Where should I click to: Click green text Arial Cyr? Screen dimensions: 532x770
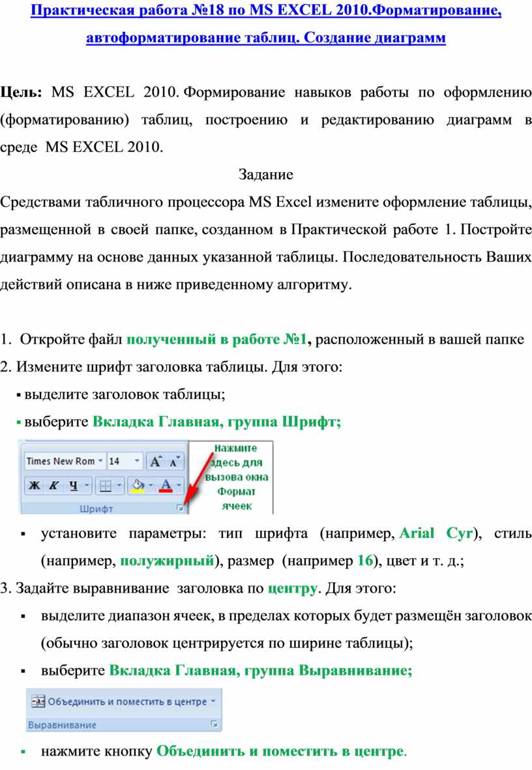436,533
